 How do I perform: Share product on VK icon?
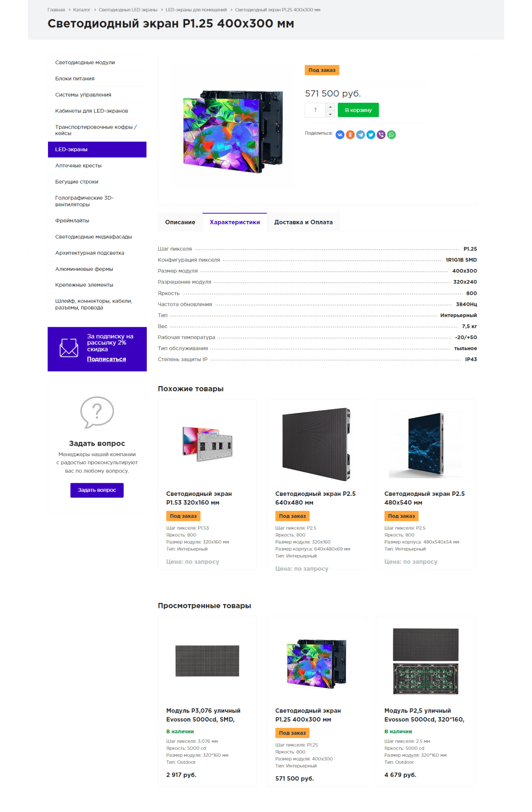pos(340,135)
